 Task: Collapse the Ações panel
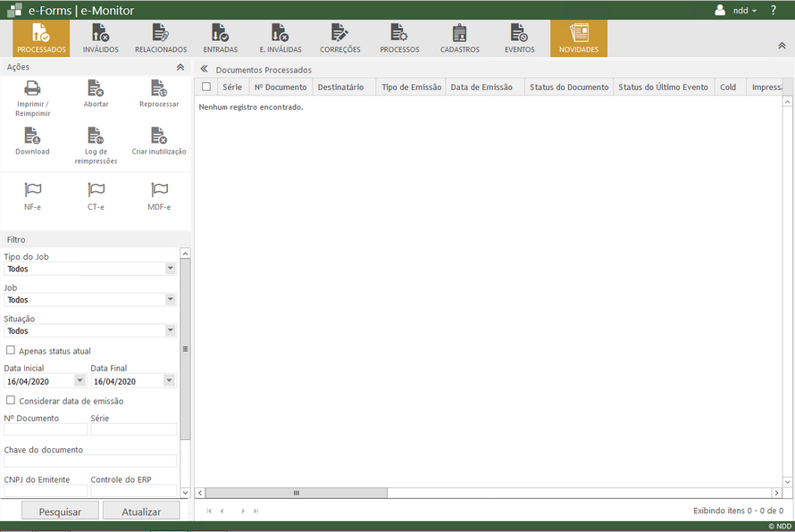point(180,67)
